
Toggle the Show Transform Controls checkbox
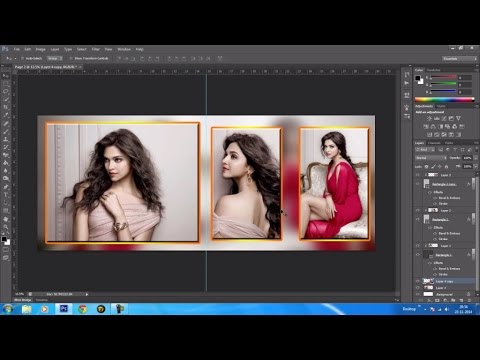click(x=71, y=58)
